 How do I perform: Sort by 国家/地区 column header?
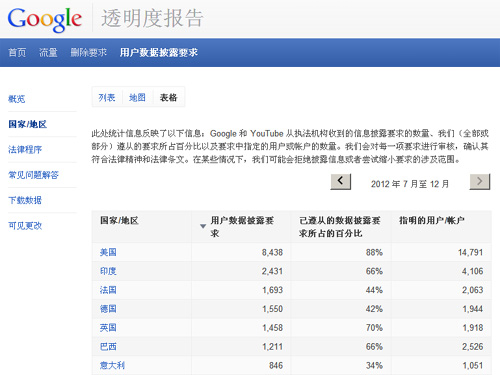coord(119,220)
